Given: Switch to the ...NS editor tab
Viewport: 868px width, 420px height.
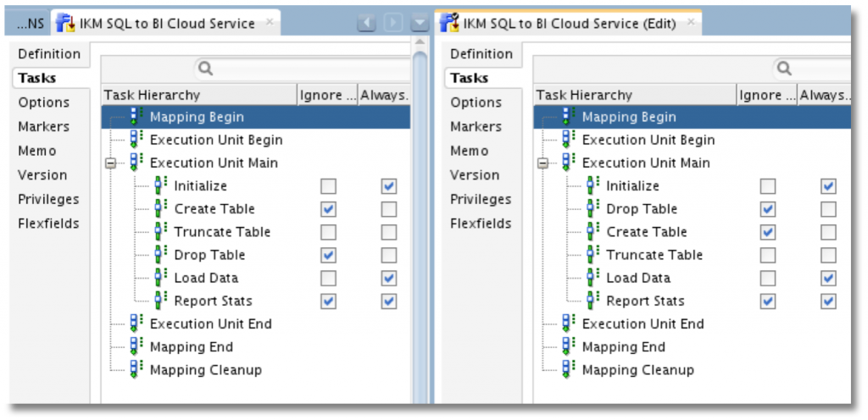Looking at the screenshot, I should point(27,24).
